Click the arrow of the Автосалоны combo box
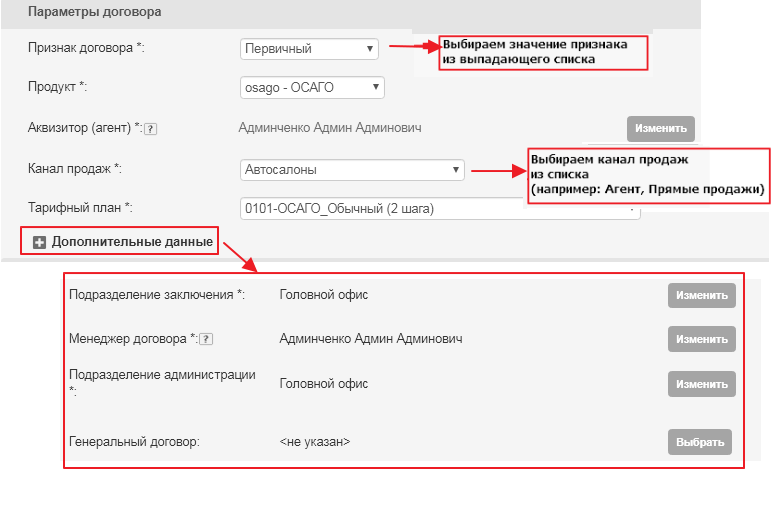 pos(455,170)
